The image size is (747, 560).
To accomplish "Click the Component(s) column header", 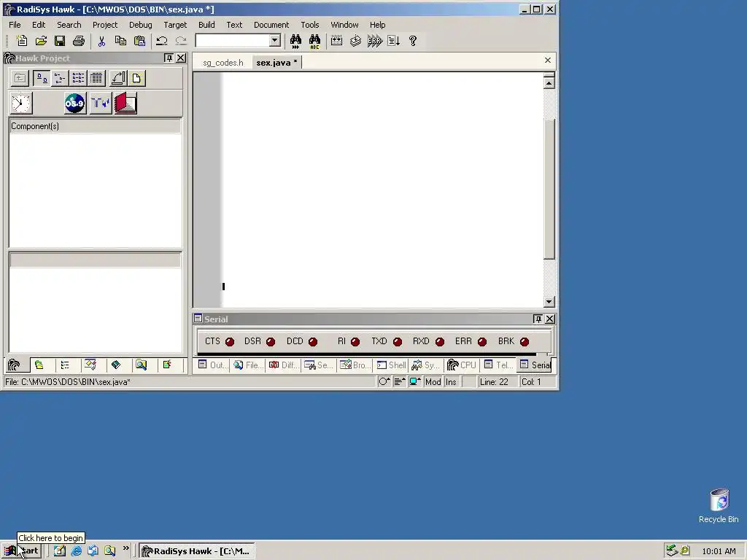I will click(x=96, y=126).
